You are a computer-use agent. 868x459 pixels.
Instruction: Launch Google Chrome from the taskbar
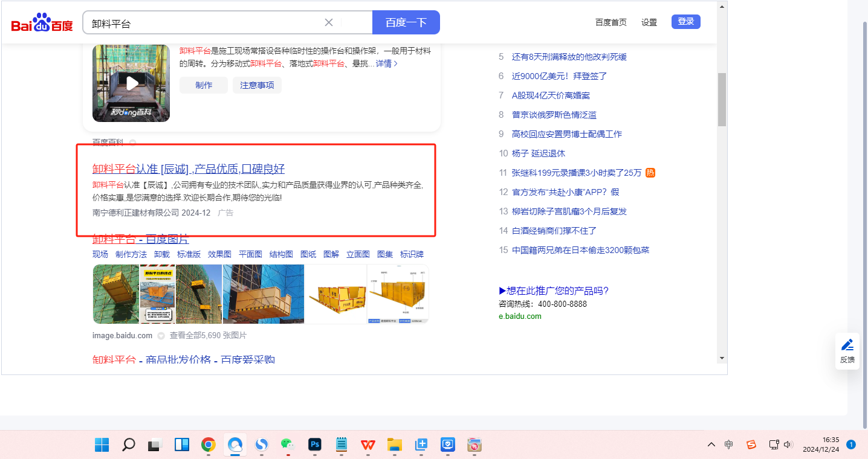point(209,445)
